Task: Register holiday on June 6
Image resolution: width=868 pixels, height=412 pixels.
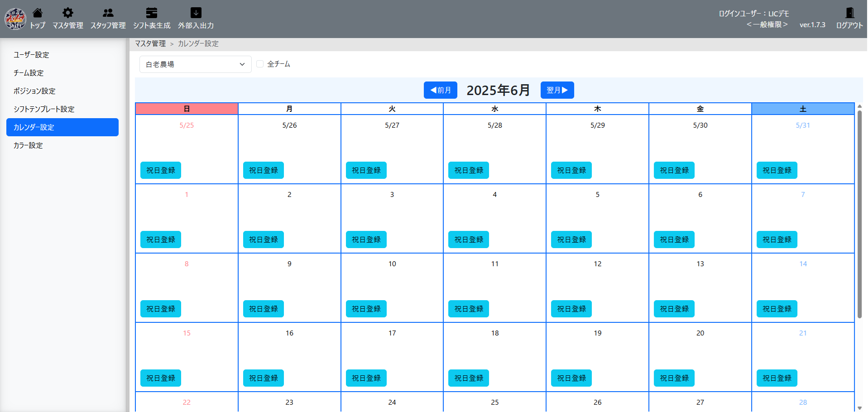Action: [x=674, y=240]
